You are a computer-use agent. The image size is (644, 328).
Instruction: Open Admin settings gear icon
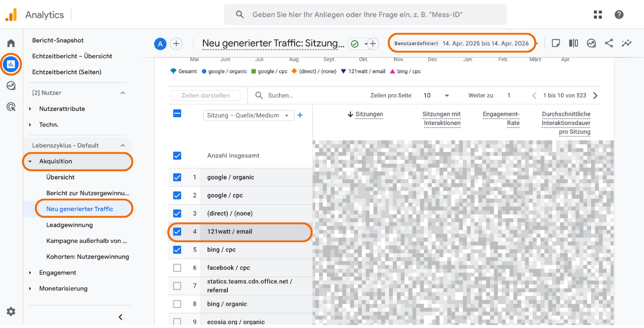pos(11,312)
